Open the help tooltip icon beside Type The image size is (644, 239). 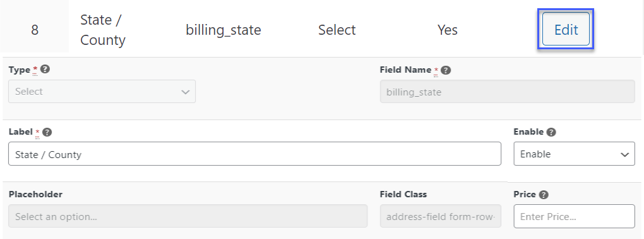point(45,69)
